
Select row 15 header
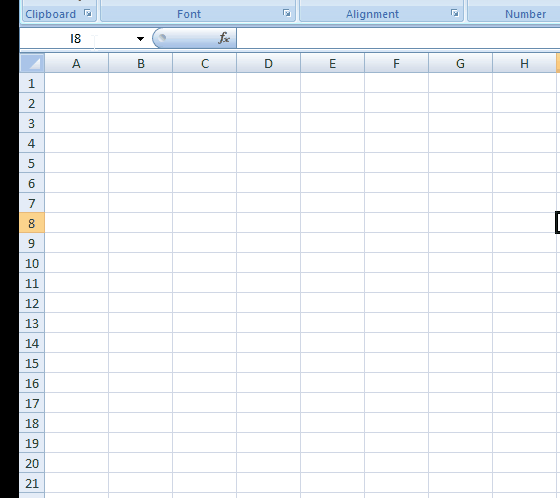pos(32,363)
